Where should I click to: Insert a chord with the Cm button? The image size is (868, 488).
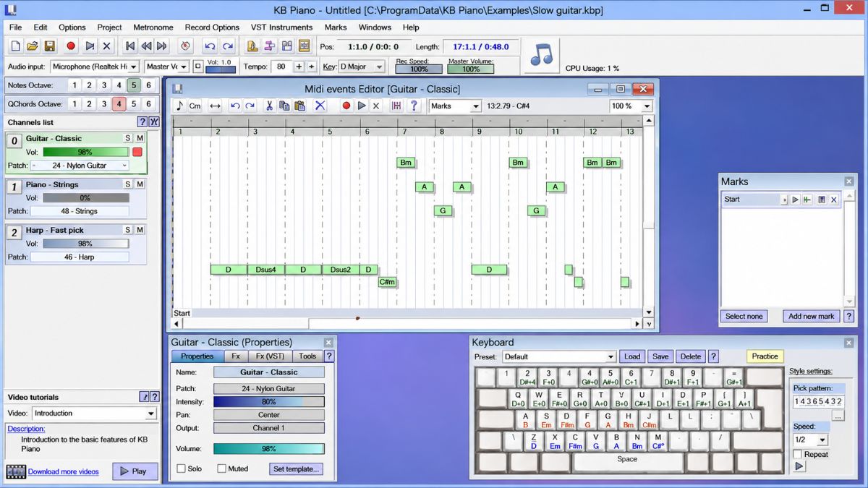[x=195, y=106]
